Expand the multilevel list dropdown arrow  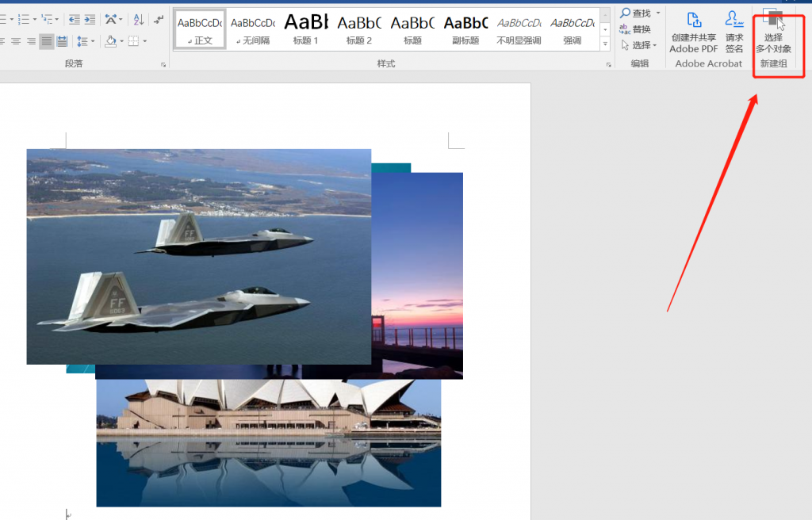coord(57,20)
